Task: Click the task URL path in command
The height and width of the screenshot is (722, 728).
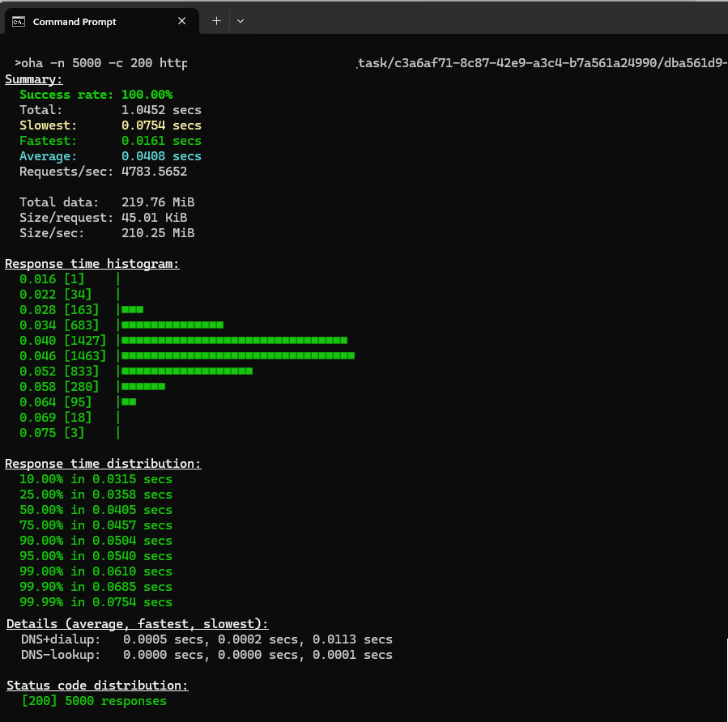Action: 542,63
